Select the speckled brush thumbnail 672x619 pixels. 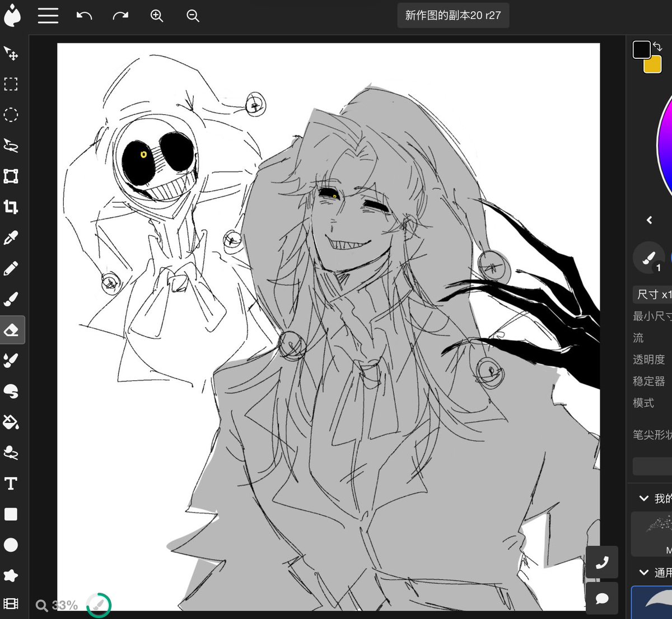tap(652, 534)
